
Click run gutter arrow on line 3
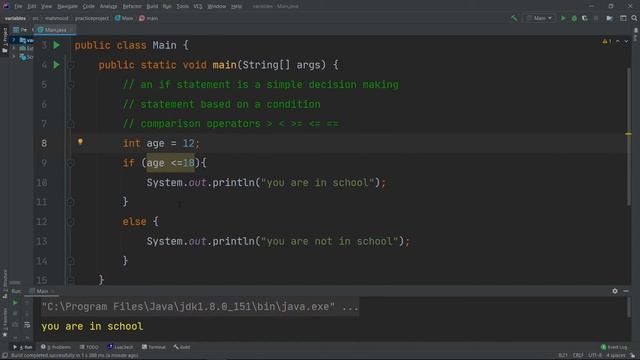coord(57,45)
